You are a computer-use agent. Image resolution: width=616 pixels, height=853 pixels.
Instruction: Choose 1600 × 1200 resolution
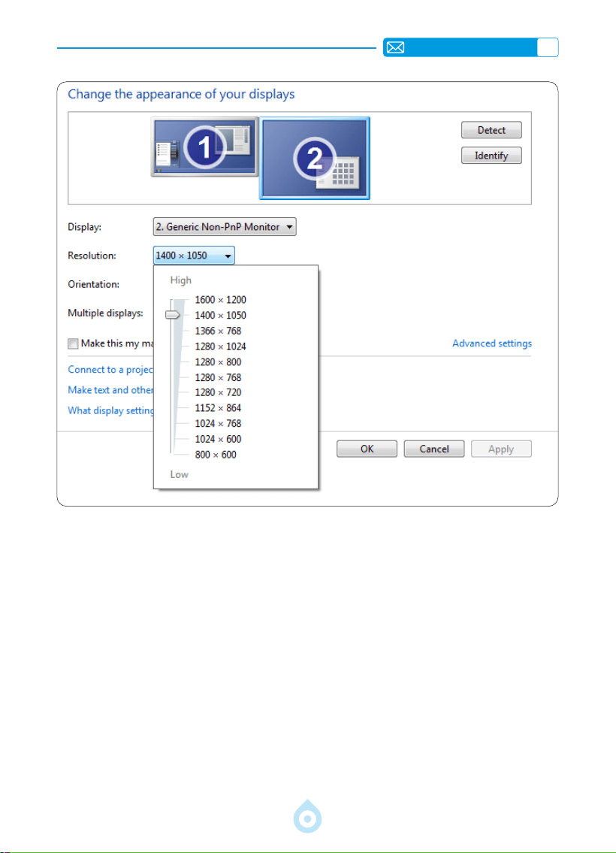(x=220, y=300)
